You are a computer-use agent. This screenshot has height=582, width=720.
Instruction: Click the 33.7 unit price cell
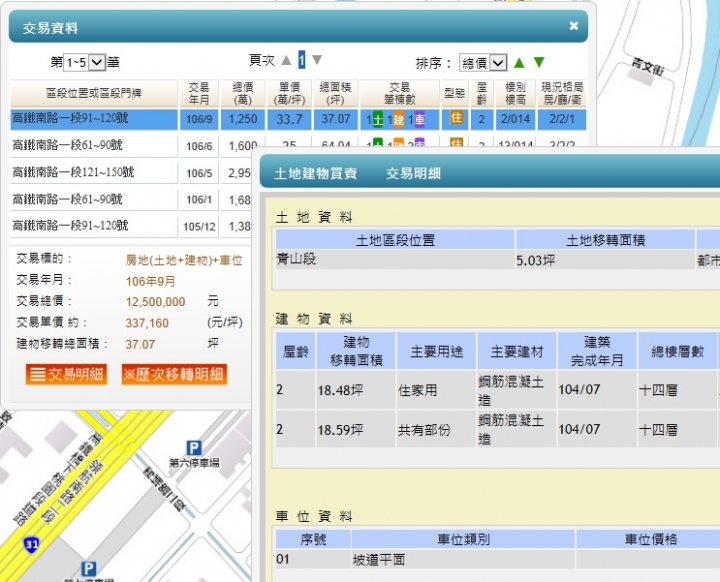point(289,119)
